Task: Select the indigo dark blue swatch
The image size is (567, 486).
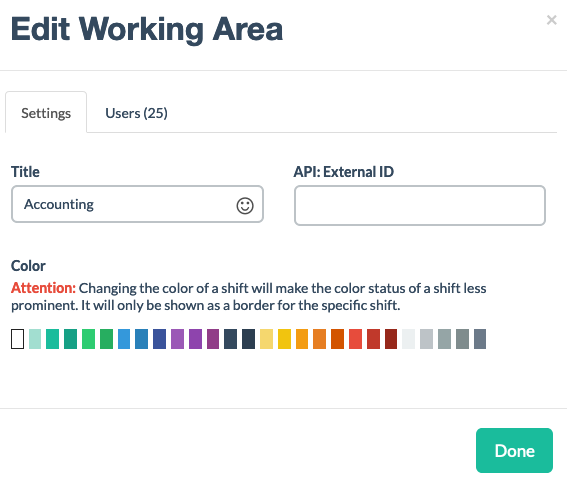Action: (159, 339)
